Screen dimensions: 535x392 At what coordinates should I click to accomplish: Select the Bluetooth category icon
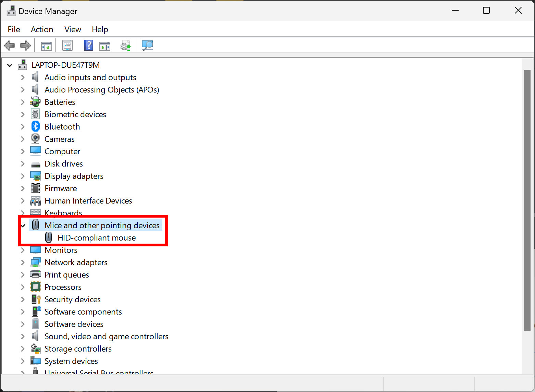[36, 126]
